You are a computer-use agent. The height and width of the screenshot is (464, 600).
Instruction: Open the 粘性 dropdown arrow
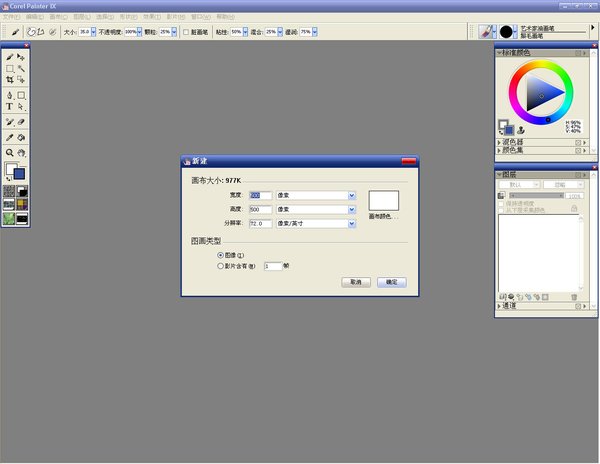[245, 32]
